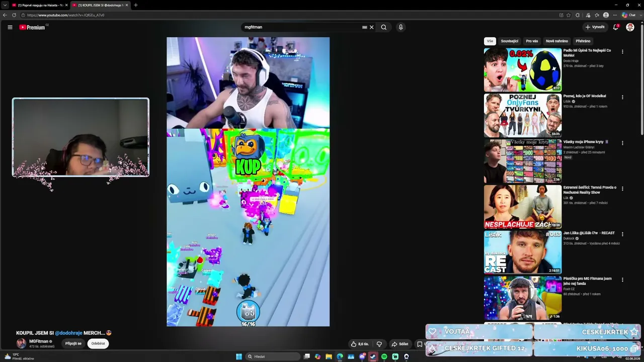Viewport: 644px width, 362px height.
Task: Open the taskbar weather widget
Action: [x=19, y=356]
